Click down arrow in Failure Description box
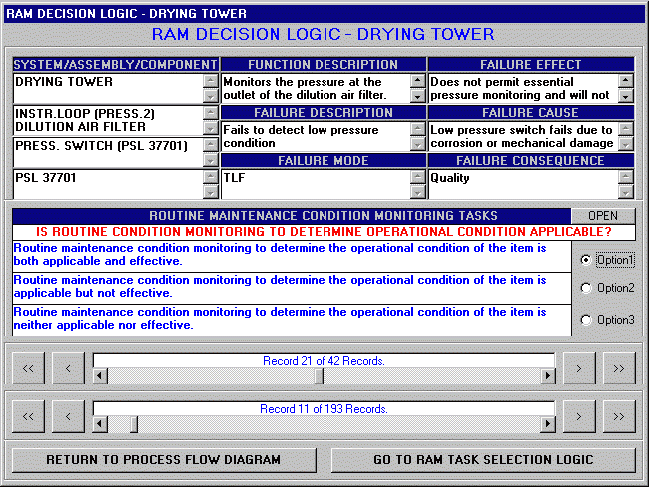The height and width of the screenshot is (487, 649). click(418, 144)
